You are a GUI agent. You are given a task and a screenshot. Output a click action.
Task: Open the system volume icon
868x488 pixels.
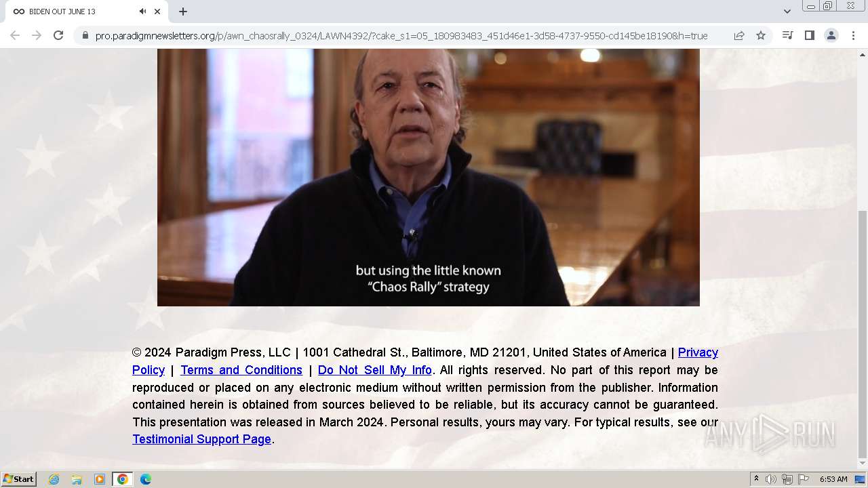click(771, 479)
